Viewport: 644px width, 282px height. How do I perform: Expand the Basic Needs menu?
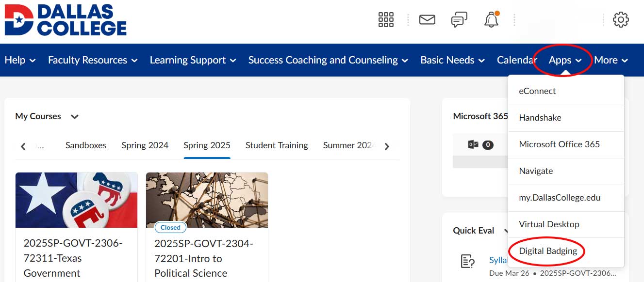pyautogui.click(x=451, y=60)
